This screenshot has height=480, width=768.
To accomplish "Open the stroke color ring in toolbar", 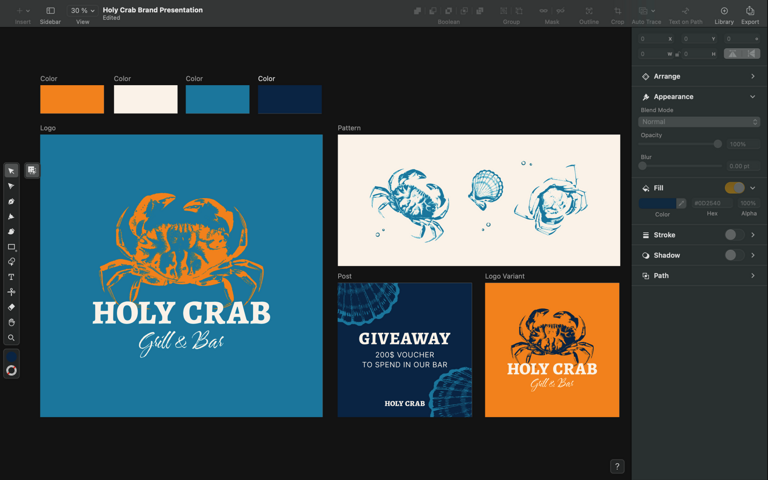I will [x=11, y=370].
